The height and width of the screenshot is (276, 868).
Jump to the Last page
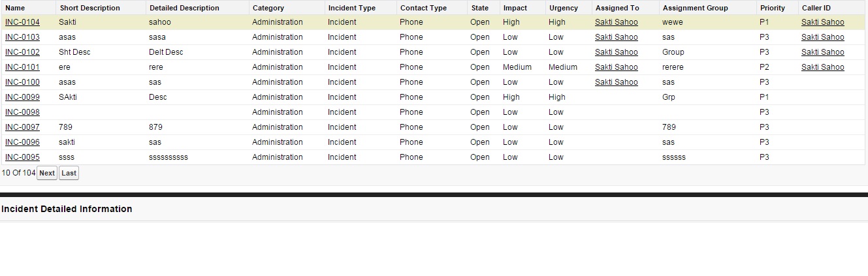click(69, 173)
